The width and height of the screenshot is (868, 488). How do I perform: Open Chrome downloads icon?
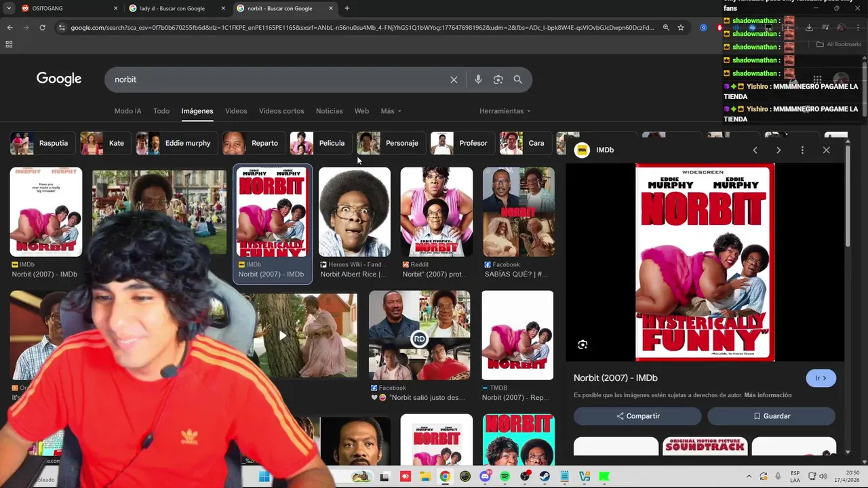[809, 28]
